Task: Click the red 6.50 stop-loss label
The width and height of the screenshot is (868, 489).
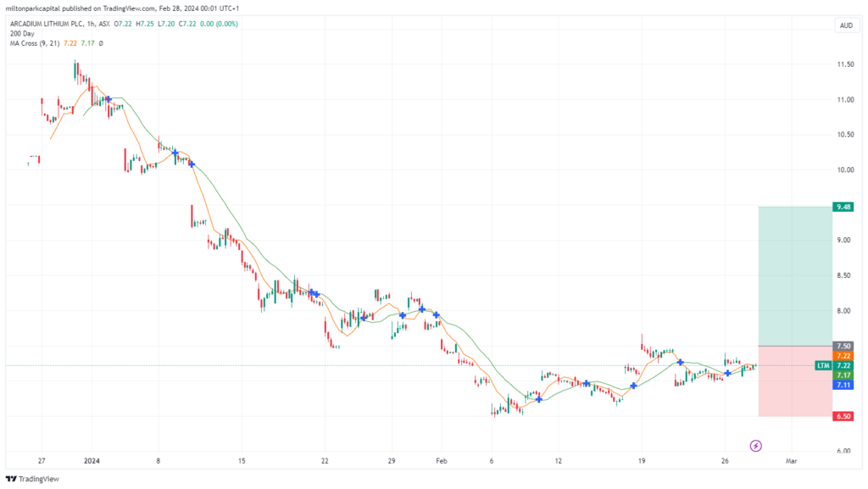Action: click(843, 416)
